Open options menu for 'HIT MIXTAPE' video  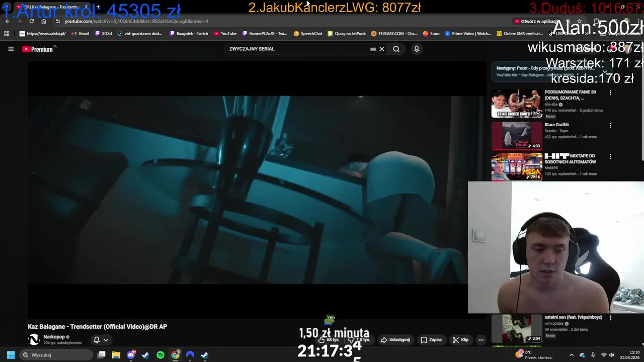point(610,156)
